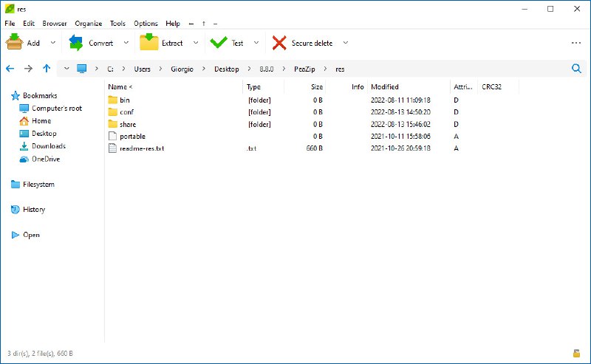
Task: Expand the Extract dropdown arrow
Action: coord(196,43)
